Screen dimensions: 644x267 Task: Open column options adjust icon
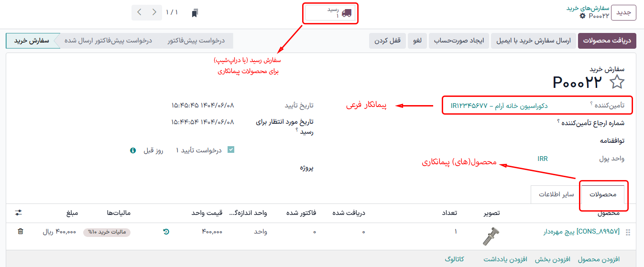(19, 213)
